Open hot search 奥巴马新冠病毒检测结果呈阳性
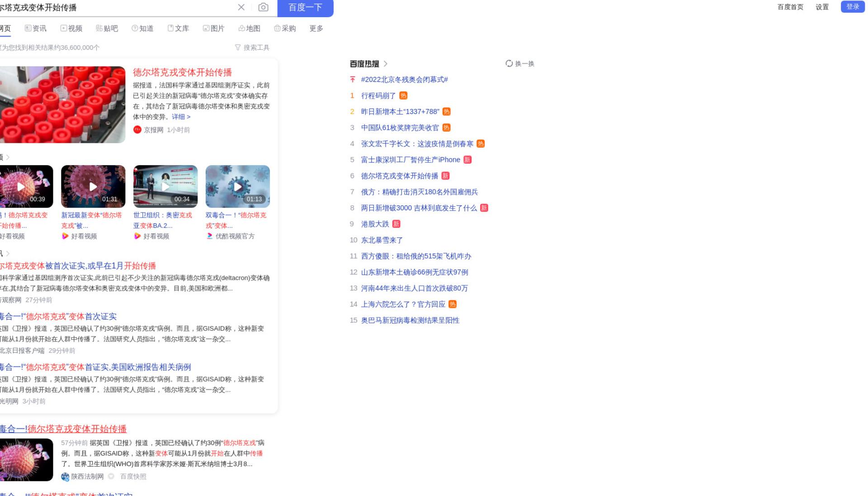Viewport: 868px width, 496px height. [x=410, y=321]
